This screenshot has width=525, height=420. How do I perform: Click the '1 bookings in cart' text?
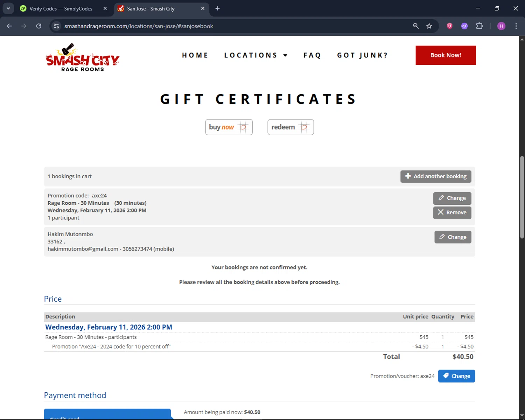click(70, 176)
